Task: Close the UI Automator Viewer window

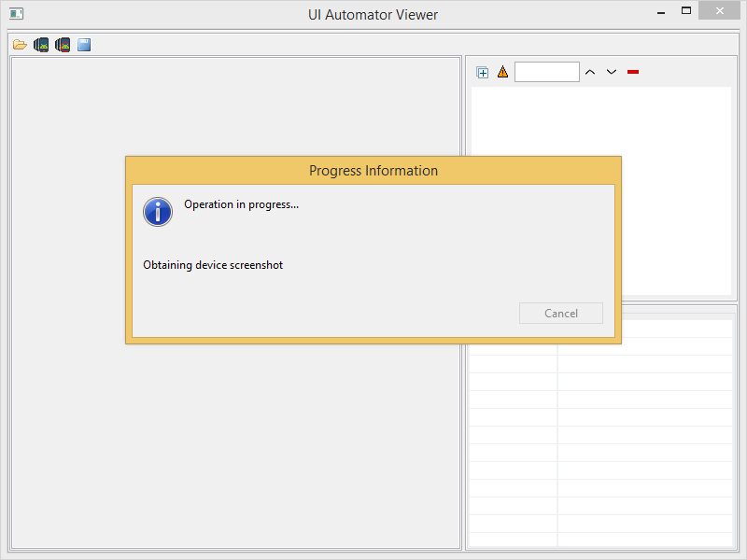Action: pos(719,10)
